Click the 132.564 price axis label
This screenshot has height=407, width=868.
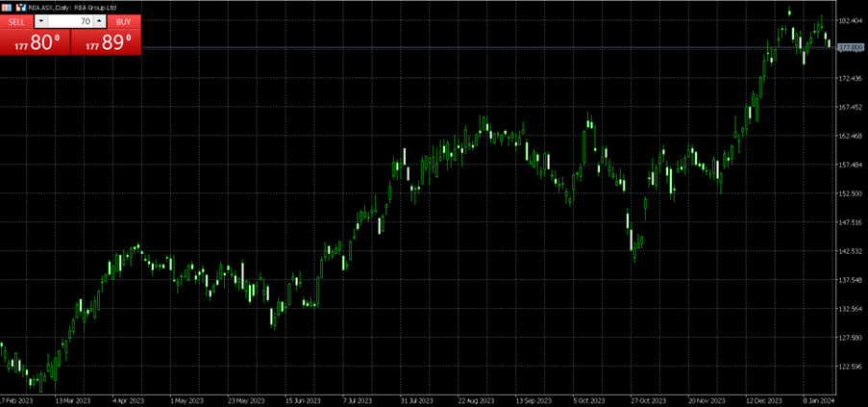click(851, 309)
